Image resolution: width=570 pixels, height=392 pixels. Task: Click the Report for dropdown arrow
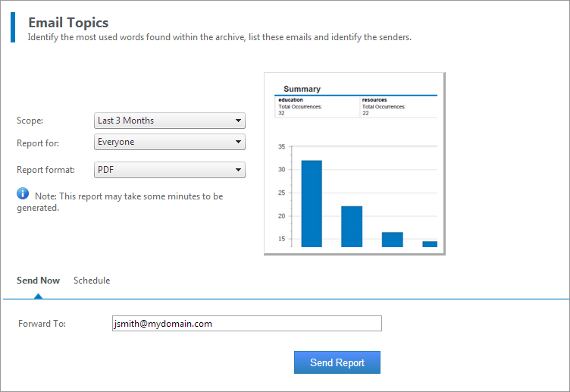(238, 142)
